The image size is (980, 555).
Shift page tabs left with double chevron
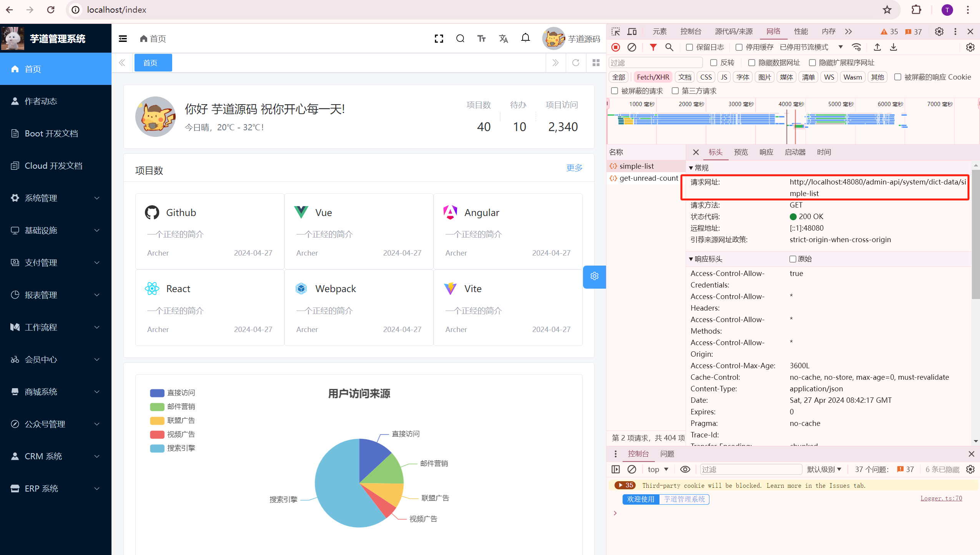point(122,63)
